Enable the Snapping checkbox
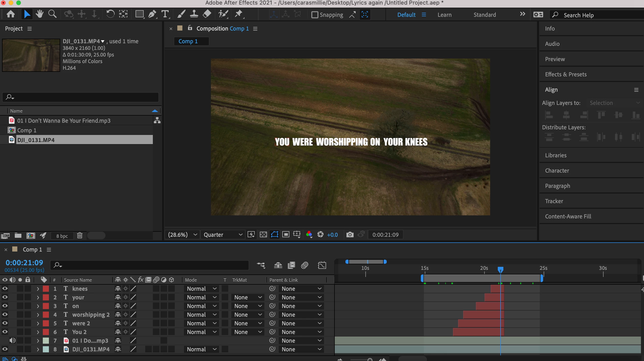The width and height of the screenshot is (644, 361). [x=315, y=15]
